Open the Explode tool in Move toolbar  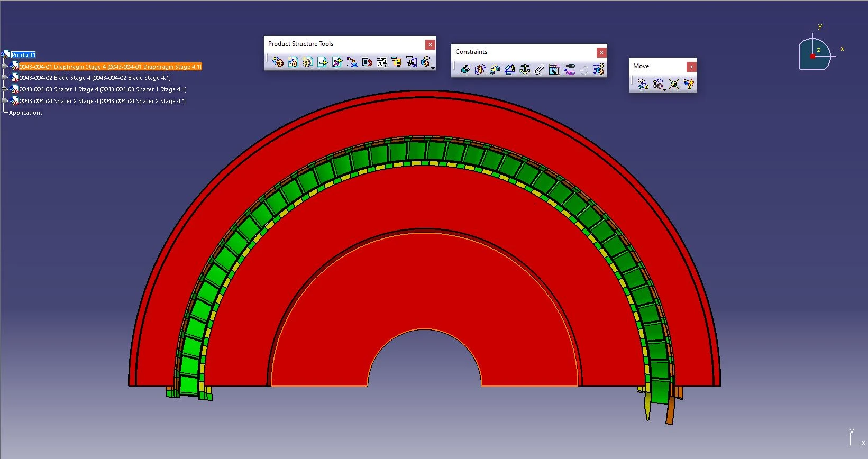click(x=674, y=84)
